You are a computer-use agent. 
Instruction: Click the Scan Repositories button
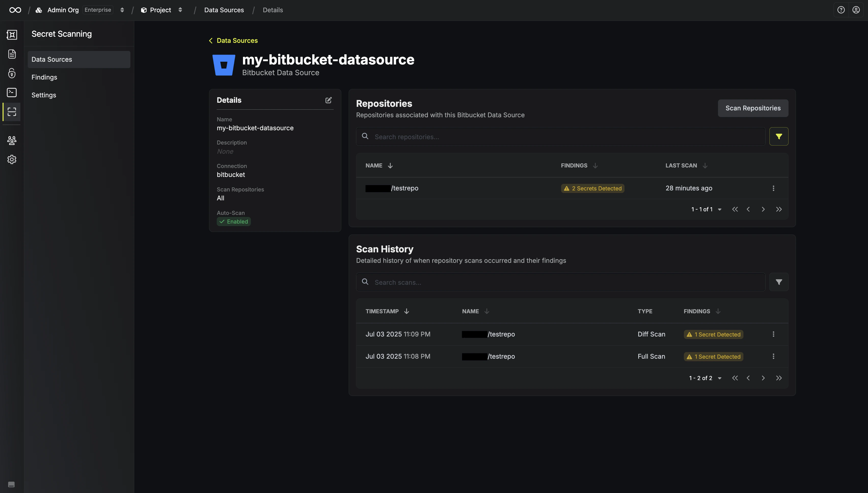tap(753, 108)
